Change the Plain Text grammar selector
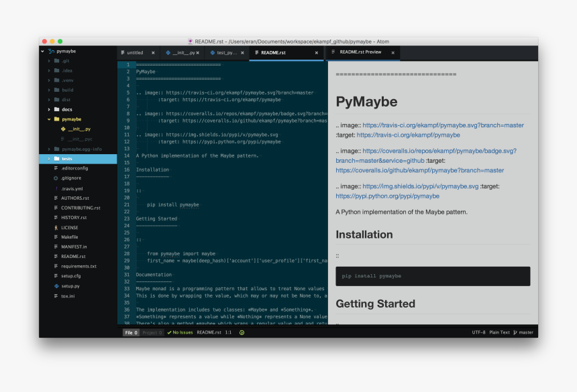 pyautogui.click(x=499, y=332)
